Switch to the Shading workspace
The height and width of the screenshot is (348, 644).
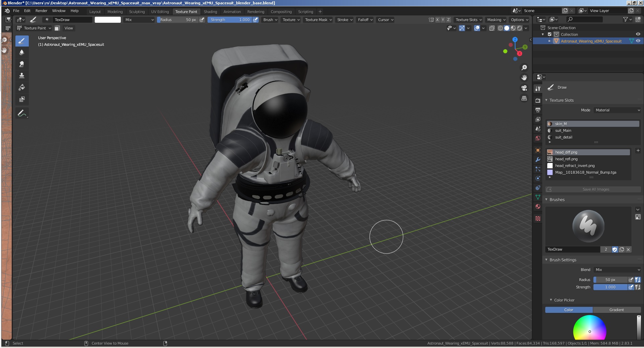point(210,11)
